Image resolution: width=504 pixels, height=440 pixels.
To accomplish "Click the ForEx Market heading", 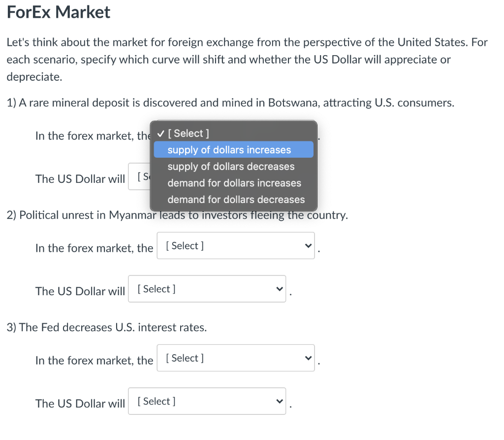I will pos(58,12).
